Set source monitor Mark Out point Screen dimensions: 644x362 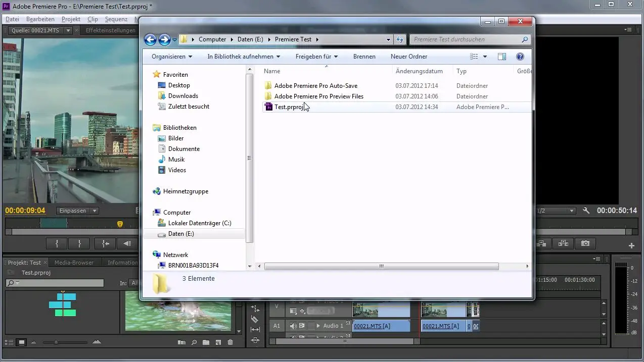coord(79,243)
